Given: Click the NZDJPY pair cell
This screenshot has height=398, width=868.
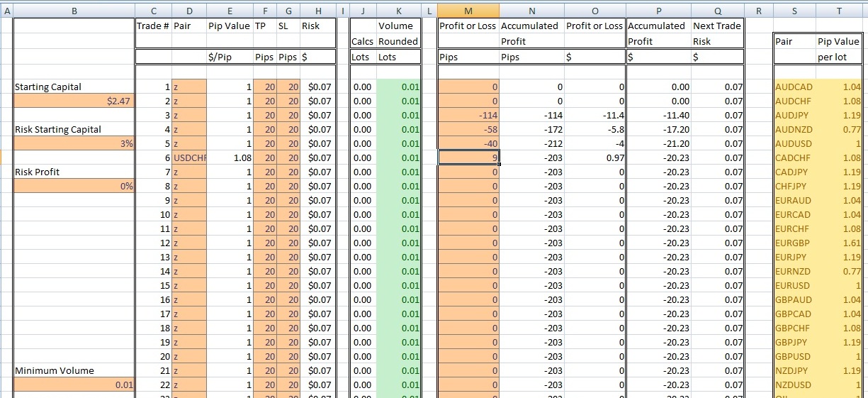Looking at the screenshot, I should click(795, 370).
